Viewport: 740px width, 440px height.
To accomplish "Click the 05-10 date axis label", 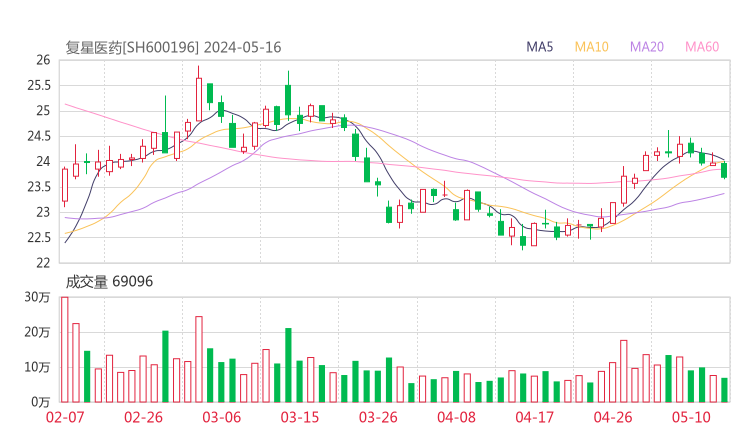I will pos(691,417).
